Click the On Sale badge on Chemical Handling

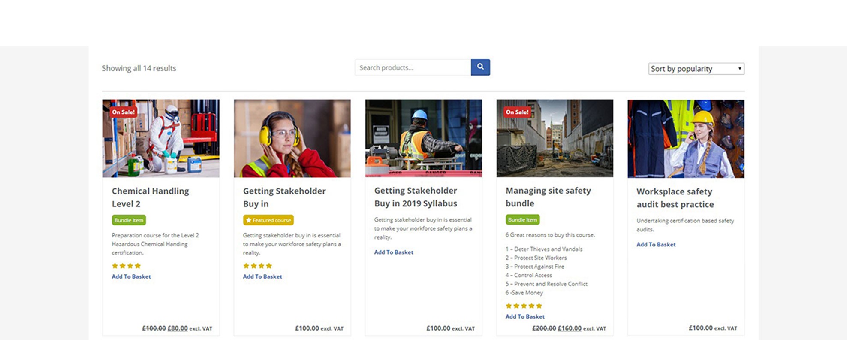coord(124,112)
